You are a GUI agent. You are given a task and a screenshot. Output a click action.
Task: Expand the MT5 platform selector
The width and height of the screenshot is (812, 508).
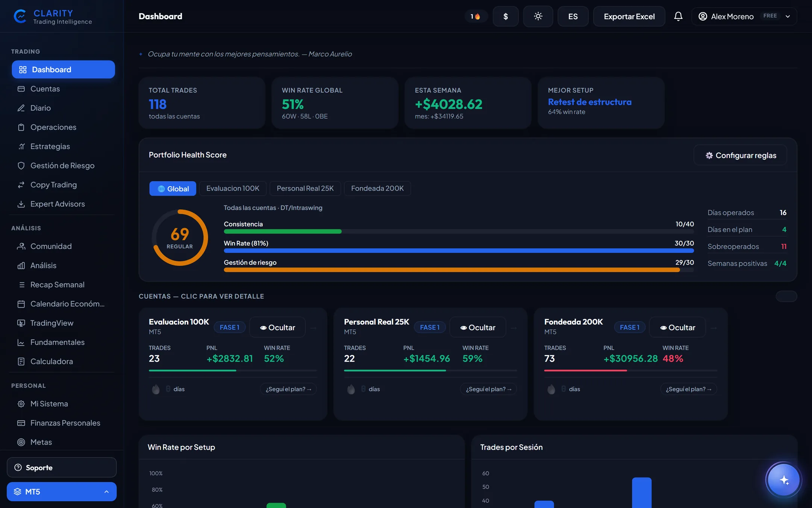click(x=62, y=491)
